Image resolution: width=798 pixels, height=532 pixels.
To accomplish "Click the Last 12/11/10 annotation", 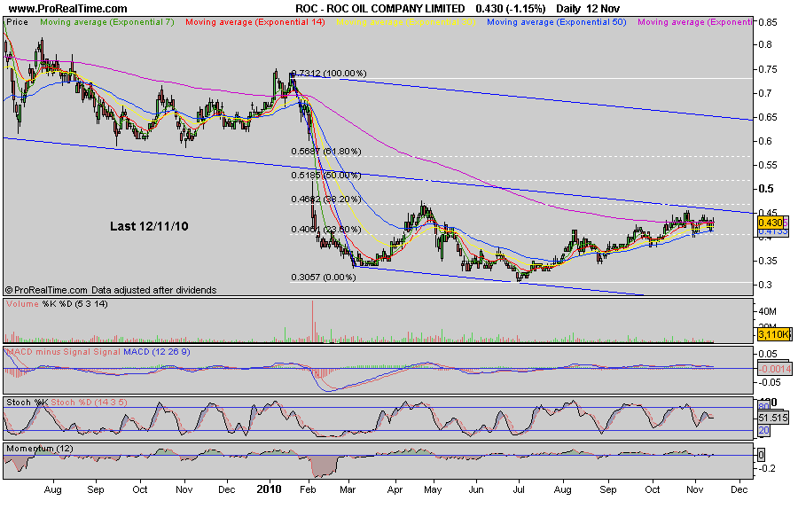I will pos(149,227).
